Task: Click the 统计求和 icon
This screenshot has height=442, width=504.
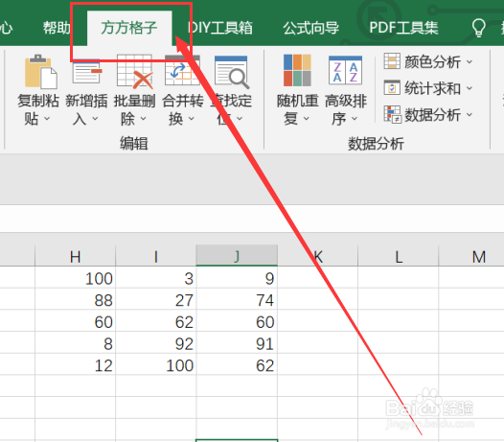Action: [x=392, y=87]
